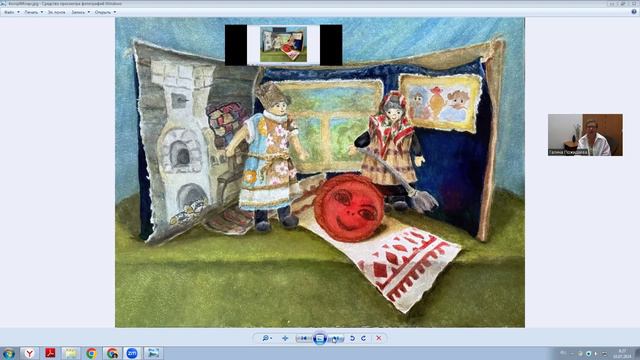
Task: Open the first Chrome taskbar icon
Action: pos(91,353)
